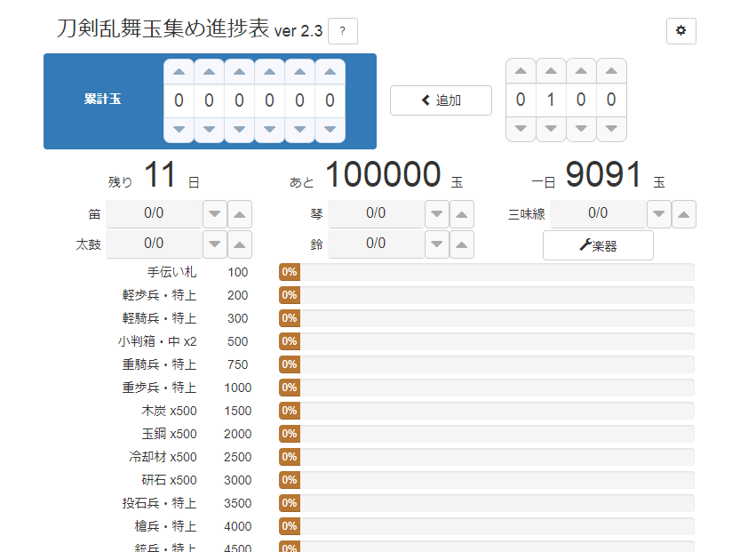Decrease the thousands digit of add amount
This screenshot has height=552, width=756.
tap(521, 128)
